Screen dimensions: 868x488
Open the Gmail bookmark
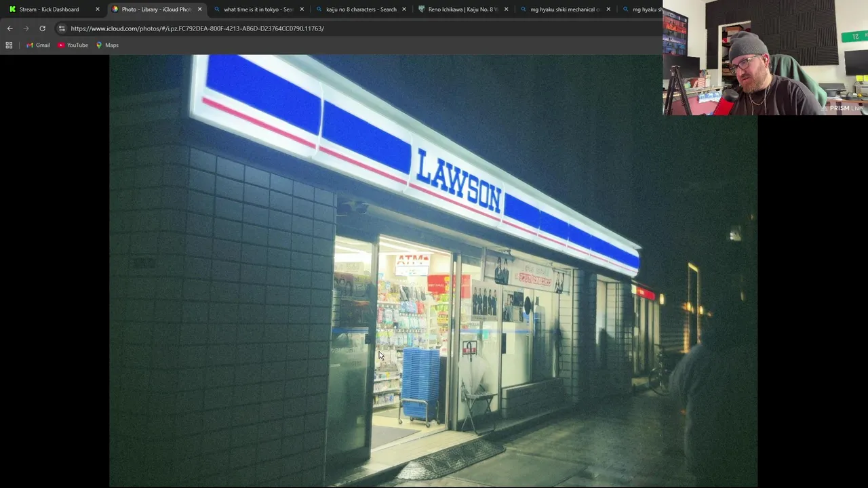(x=38, y=45)
